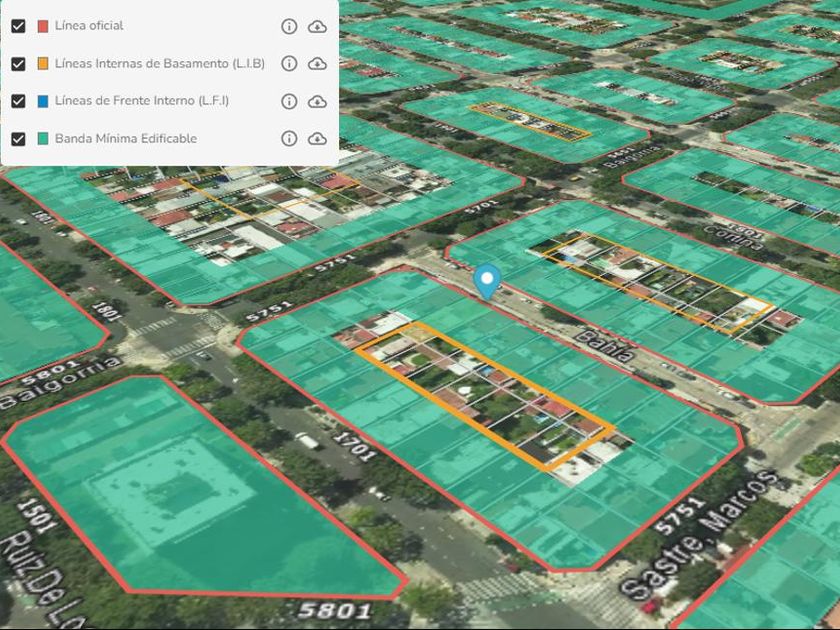Click the green Banda Mínima Edificable swatch

pyautogui.click(x=43, y=139)
